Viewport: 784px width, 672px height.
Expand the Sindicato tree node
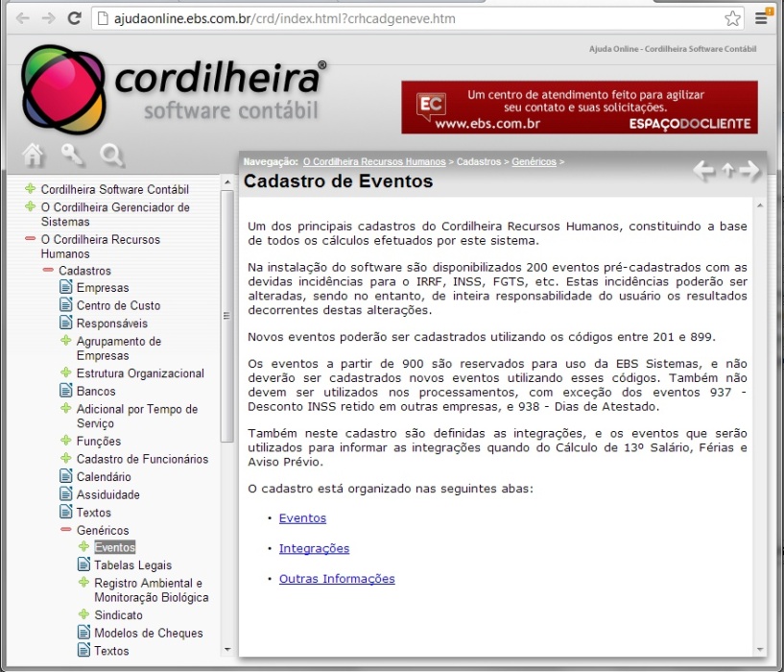click(84, 614)
